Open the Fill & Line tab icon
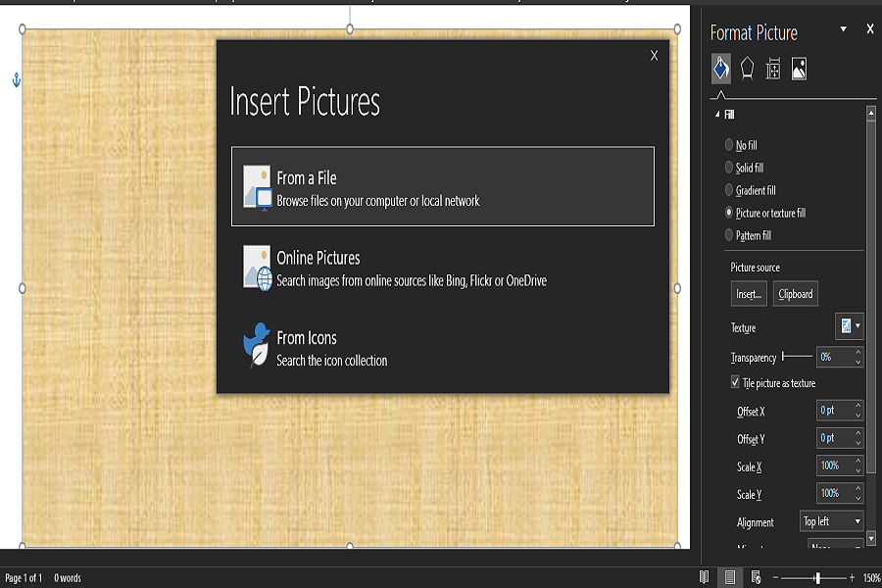Image resolution: width=882 pixels, height=588 pixels. click(x=720, y=69)
